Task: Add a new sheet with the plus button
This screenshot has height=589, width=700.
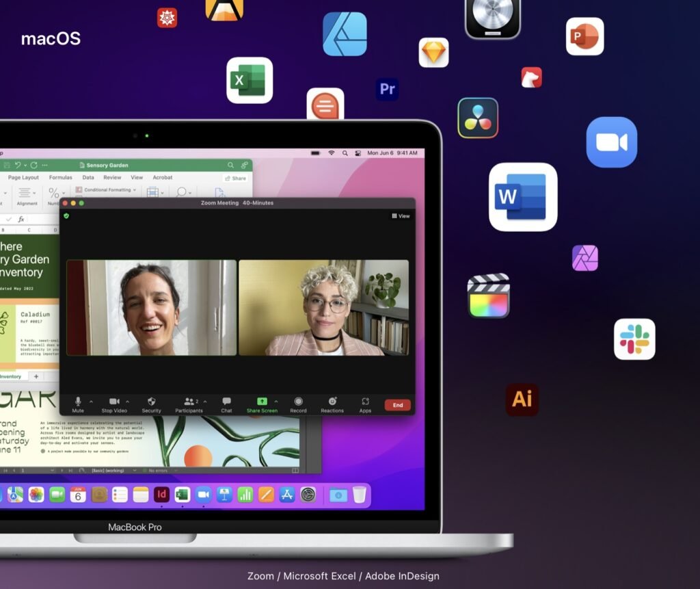Action: 36,376
